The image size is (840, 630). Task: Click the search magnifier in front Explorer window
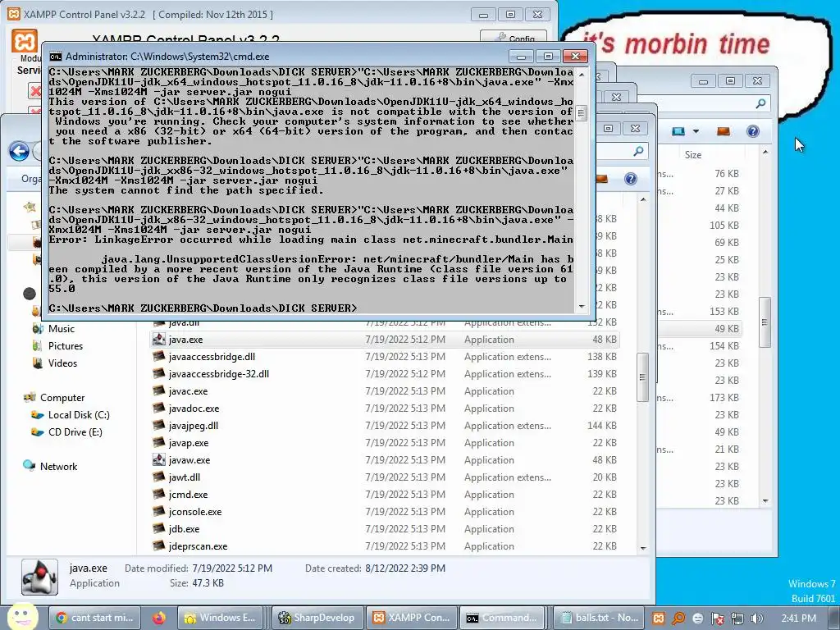coord(638,152)
